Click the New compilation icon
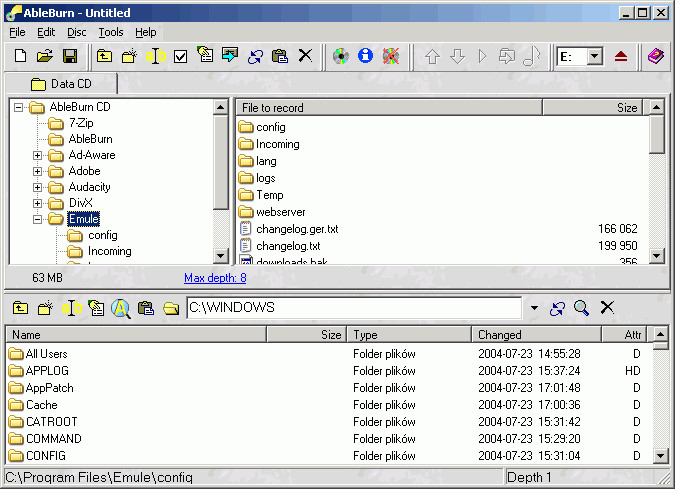Image resolution: width=675 pixels, height=489 pixels. coord(20,56)
